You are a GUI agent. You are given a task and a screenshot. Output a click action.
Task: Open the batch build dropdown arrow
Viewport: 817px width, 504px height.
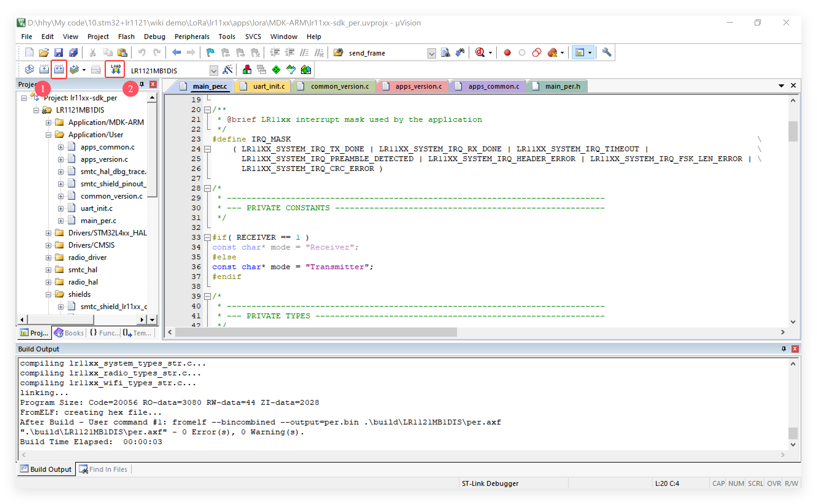(84, 70)
